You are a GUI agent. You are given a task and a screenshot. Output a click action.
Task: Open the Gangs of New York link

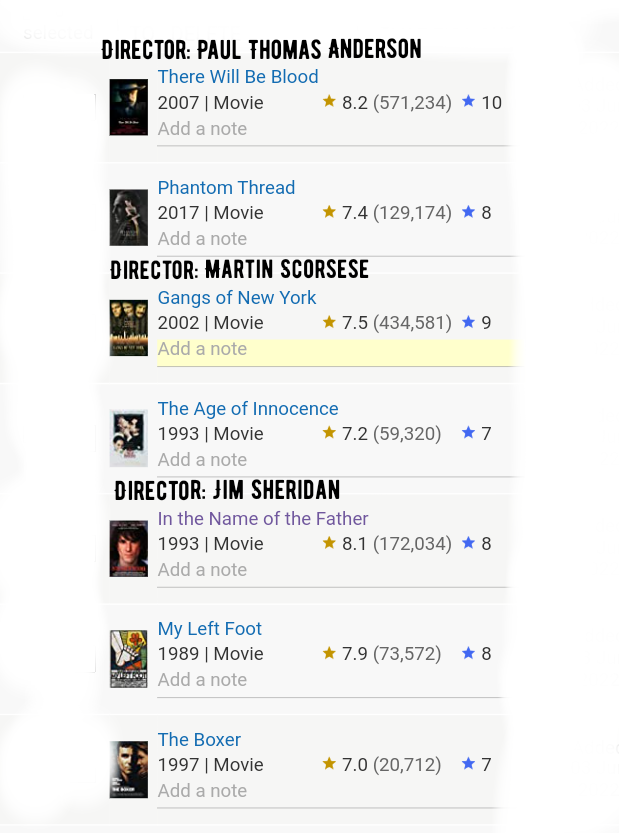click(237, 298)
